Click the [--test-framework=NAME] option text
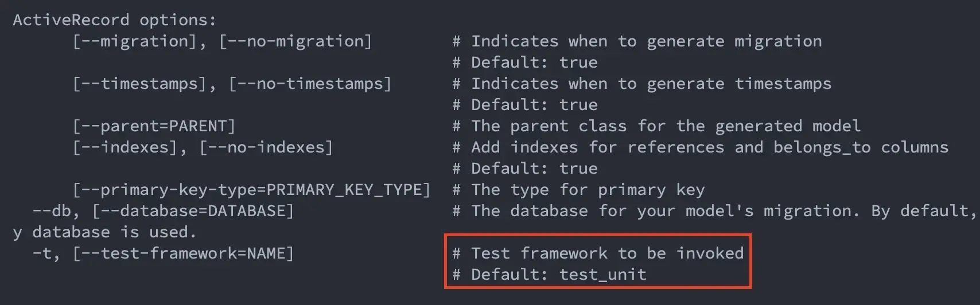980x305 pixels. (x=183, y=253)
